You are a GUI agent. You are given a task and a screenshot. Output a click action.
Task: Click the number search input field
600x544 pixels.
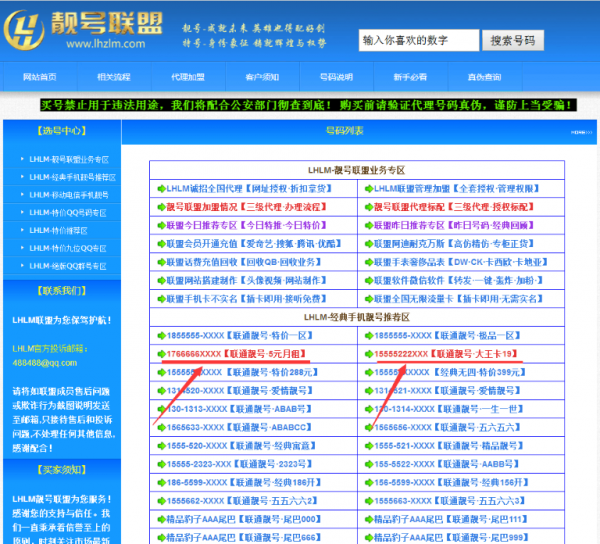pyautogui.click(x=419, y=40)
